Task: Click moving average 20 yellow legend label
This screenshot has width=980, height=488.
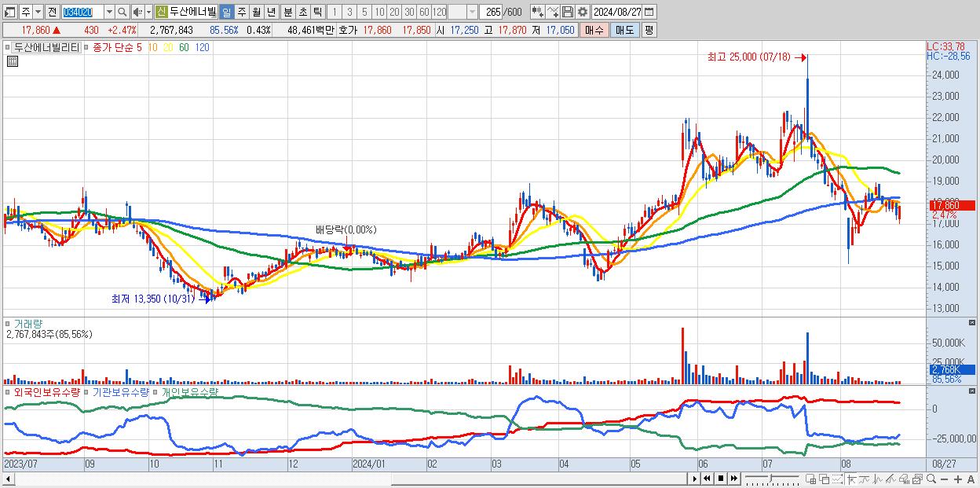Action: (168, 47)
